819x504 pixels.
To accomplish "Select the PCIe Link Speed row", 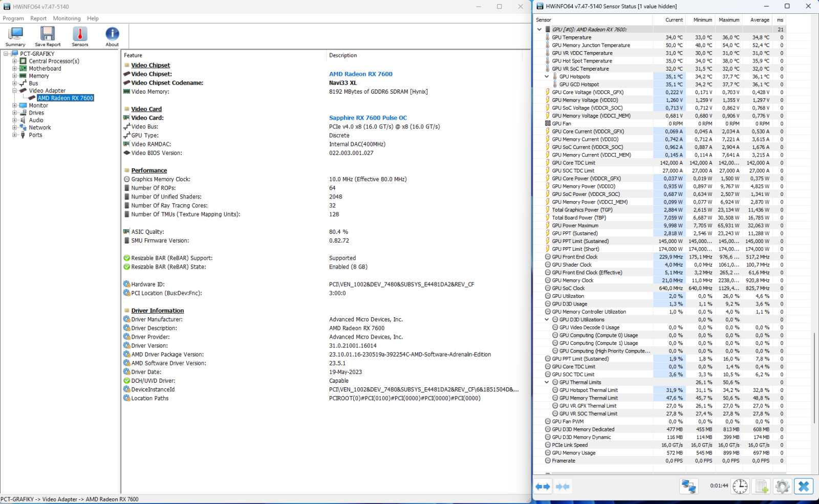I will (660, 445).
